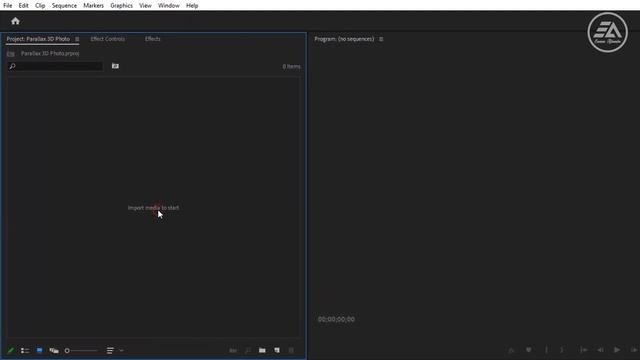Switch to the Effects tab

click(153, 39)
